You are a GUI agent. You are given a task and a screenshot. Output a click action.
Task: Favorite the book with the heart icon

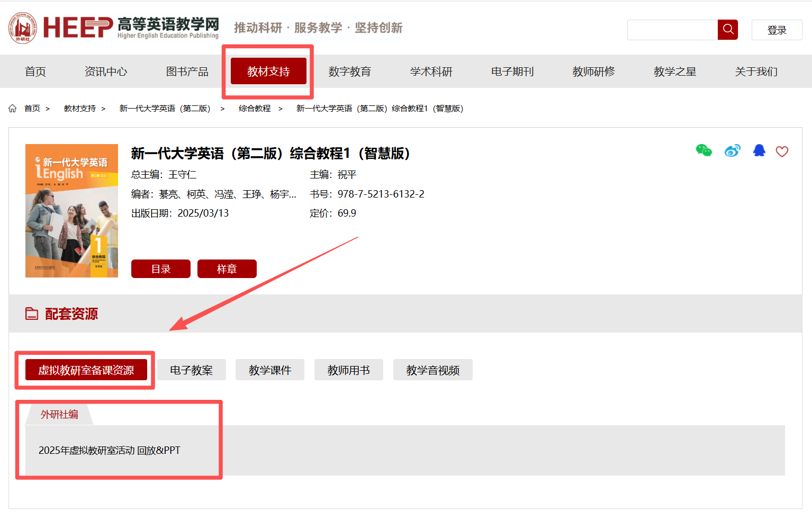point(782,151)
